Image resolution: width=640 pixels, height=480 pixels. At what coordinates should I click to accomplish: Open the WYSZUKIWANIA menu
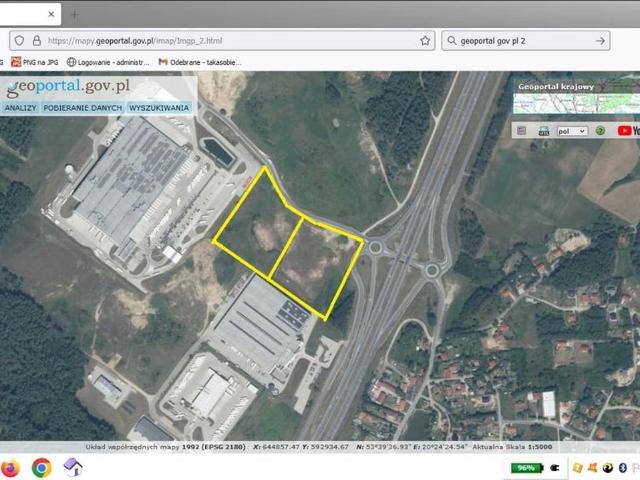159,107
